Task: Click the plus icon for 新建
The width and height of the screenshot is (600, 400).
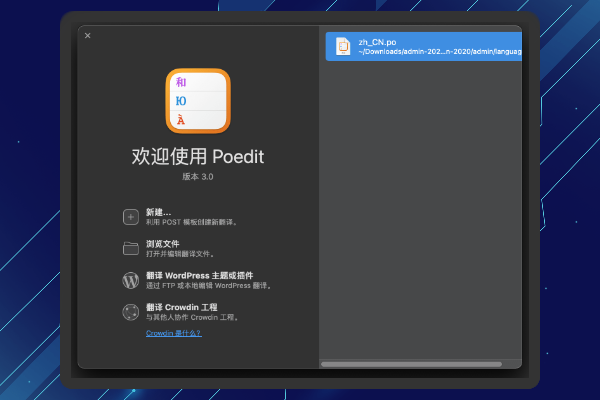Action: point(130,216)
